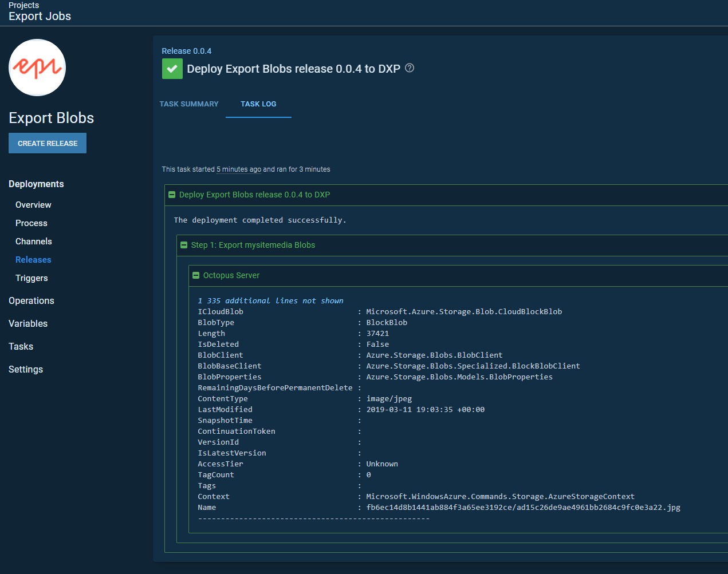Screen dimensions: 728x574
Task: Go to project Tasks
Action: point(21,347)
